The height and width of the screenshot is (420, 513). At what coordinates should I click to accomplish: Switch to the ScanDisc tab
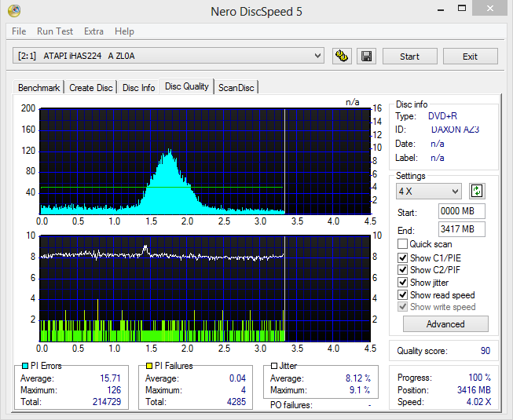pos(236,88)
